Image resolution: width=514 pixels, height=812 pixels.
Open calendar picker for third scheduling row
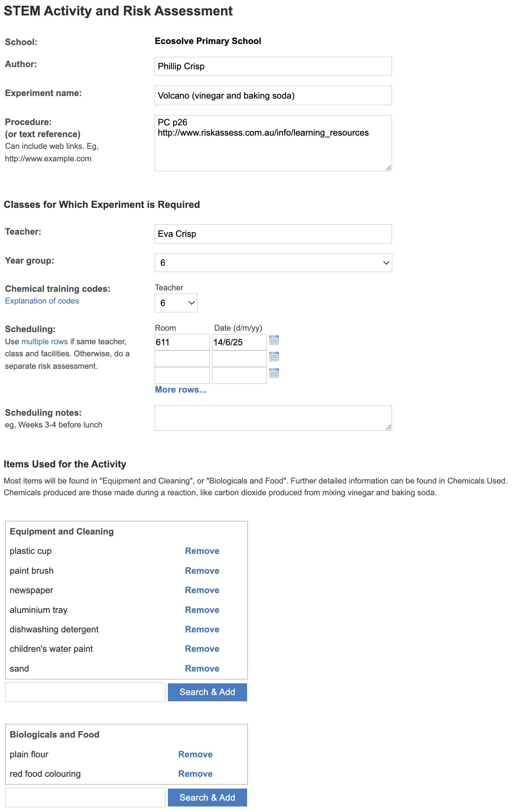coord(274,373)
